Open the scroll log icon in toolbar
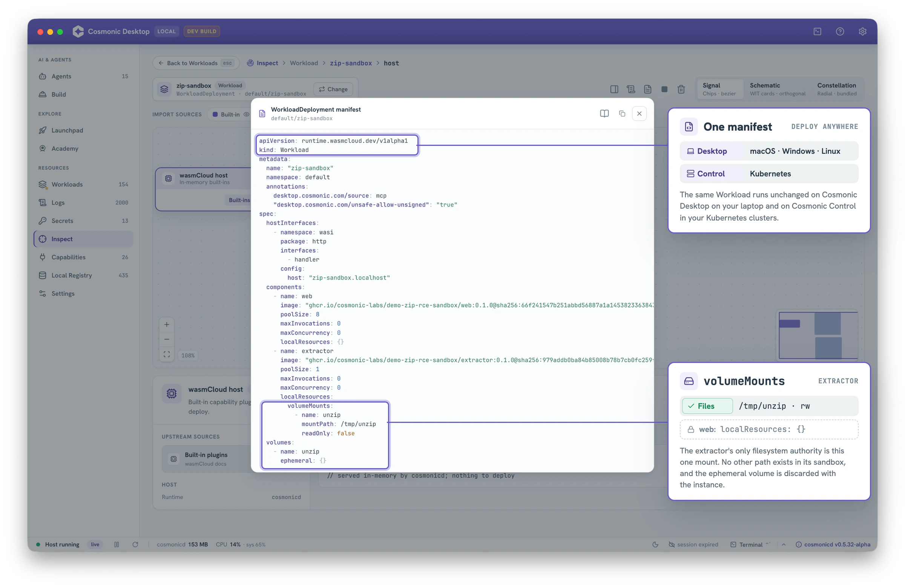This screenshot has width=905, height=588. pyautogui.click(x=630, y=89)
